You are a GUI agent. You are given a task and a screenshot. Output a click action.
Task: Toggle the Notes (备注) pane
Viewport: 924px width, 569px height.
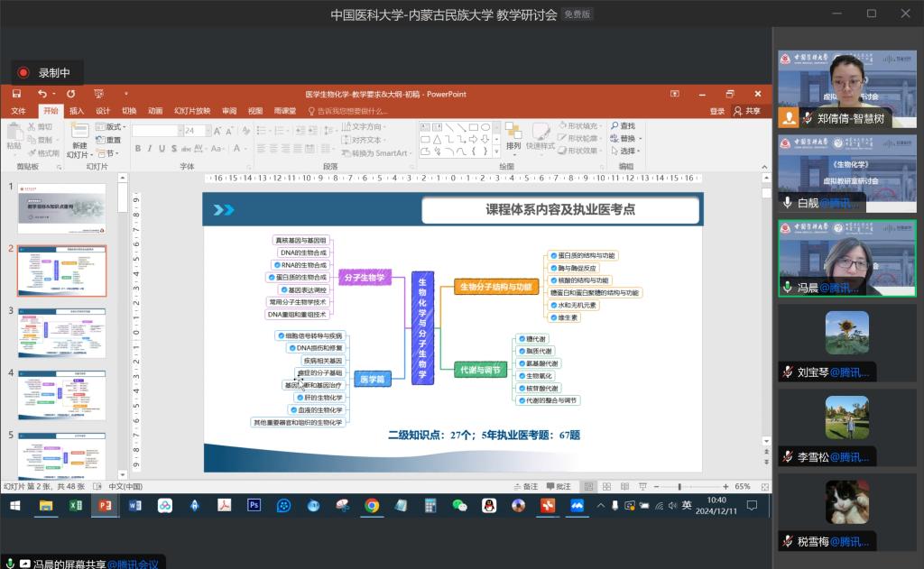(x=525, y=487)
